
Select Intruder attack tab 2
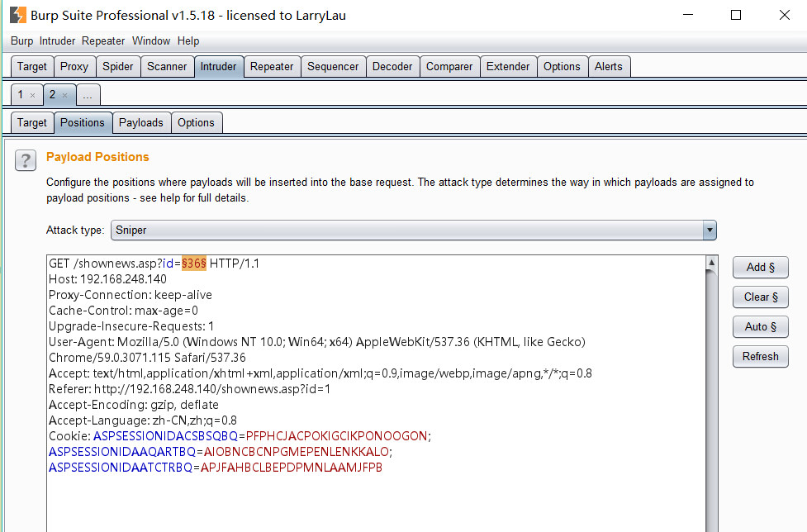(x=53, y=95)
